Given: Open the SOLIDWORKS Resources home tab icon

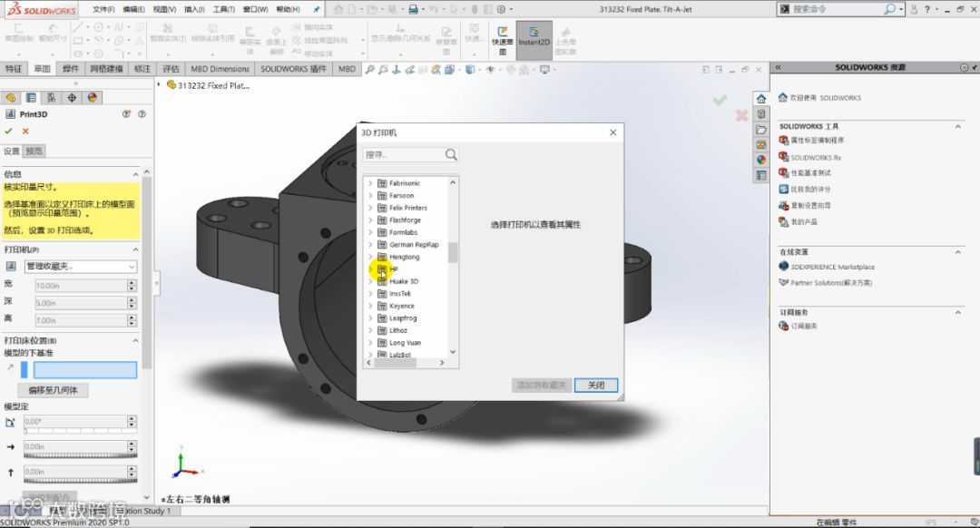Looking at the screenshot, I should click(x=760, y=99).
